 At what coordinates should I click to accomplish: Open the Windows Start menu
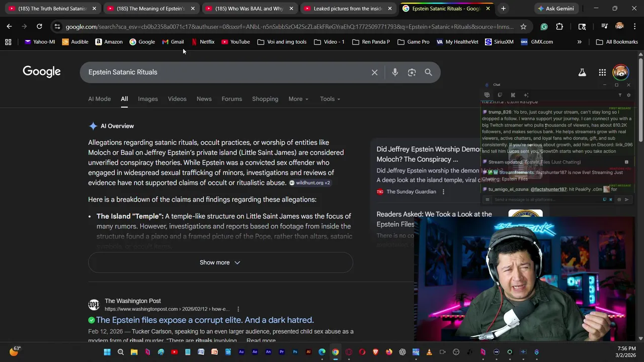(107, 352)
